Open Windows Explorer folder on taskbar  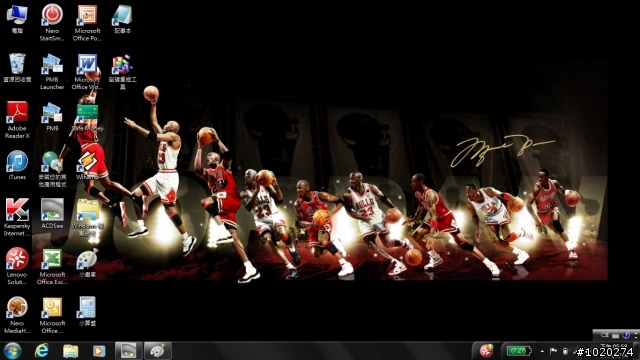tap(70, 351)
